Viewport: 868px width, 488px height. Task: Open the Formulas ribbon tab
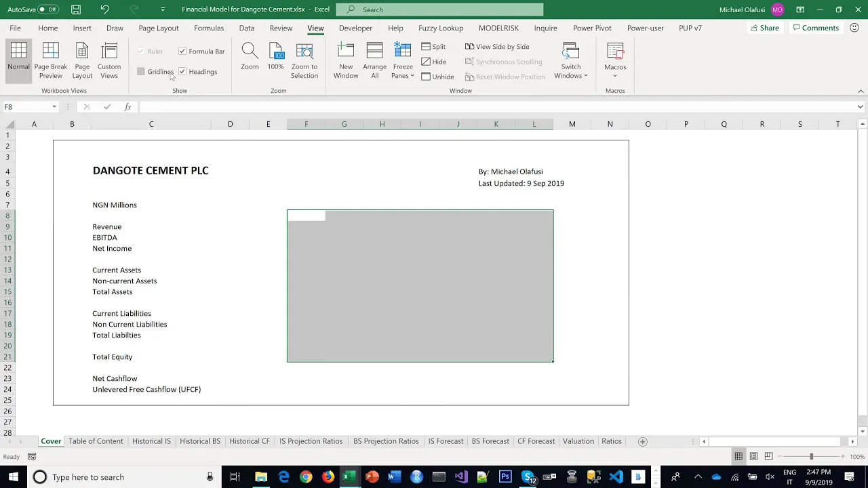pyautogui.click(x=209, y=28)
